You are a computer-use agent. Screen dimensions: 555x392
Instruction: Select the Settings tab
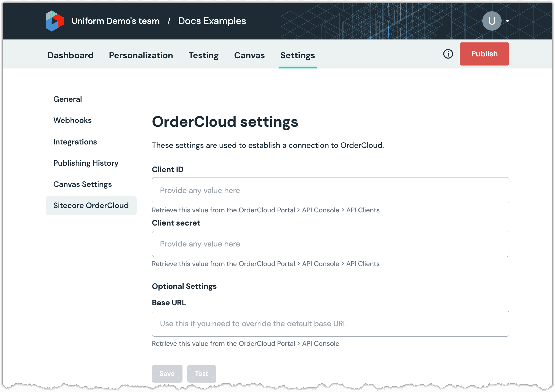pos(298,55)
